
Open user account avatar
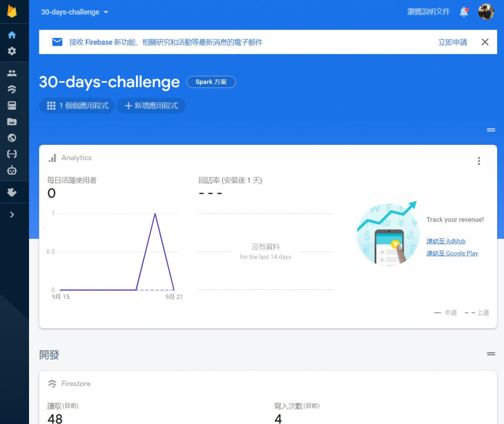[486, 12]
